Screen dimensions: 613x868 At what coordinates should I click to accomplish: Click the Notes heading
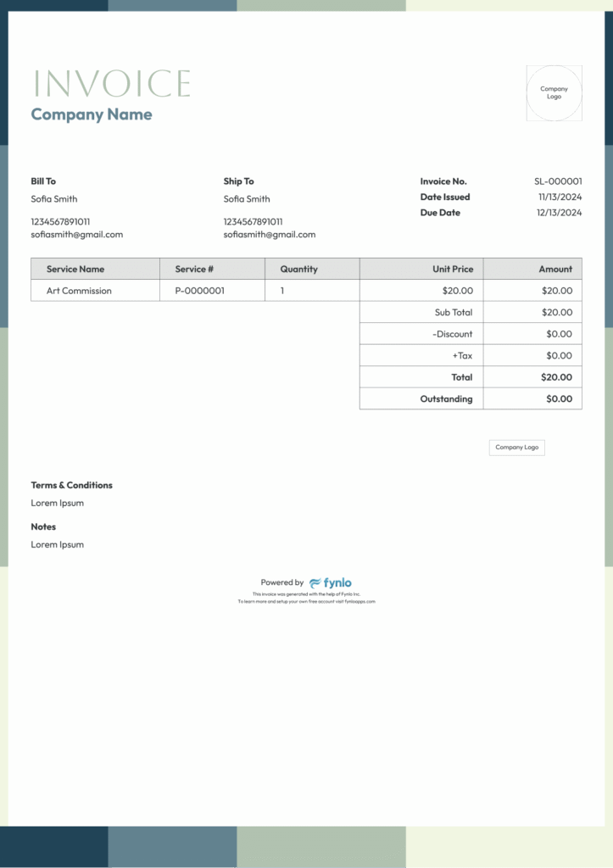(43, 527)
